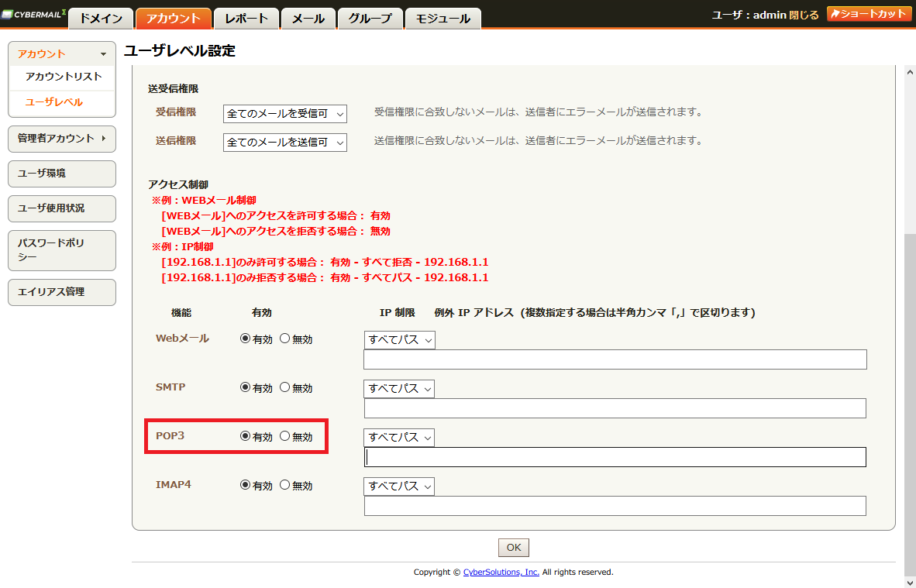Open the 送信権限 dropdown
Image resolution: width=916 pixels, height=588 pixels.
[x=285, y=143]
